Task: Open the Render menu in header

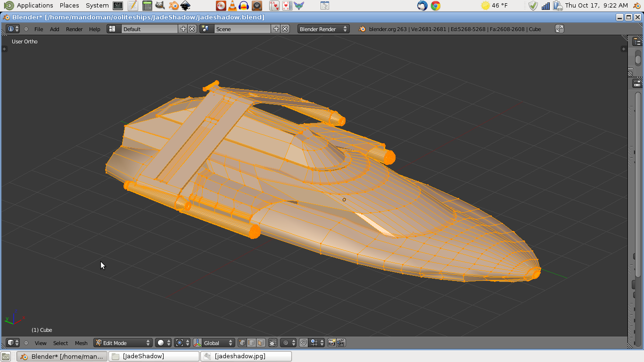Action: pos(74,29)
